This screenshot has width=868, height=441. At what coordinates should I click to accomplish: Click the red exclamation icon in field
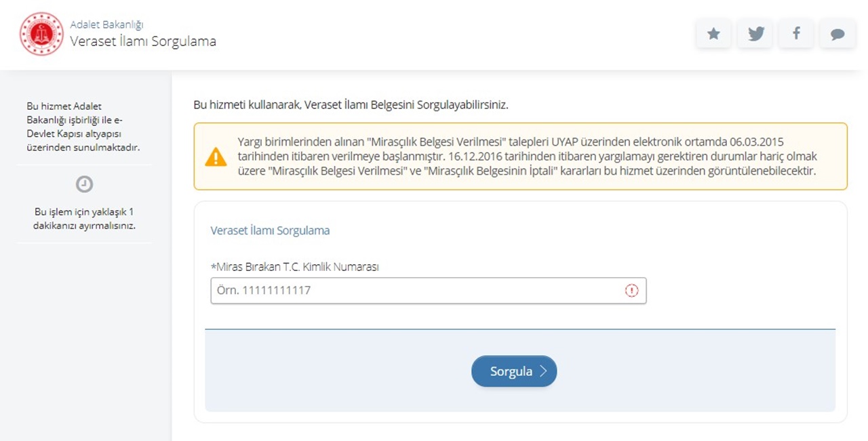[x=631, y=291]
